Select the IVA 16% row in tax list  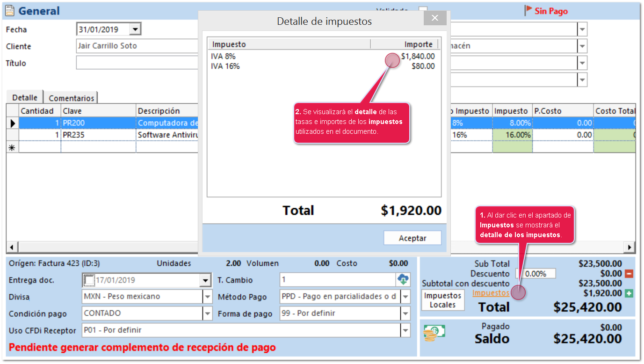click(324, 66)
